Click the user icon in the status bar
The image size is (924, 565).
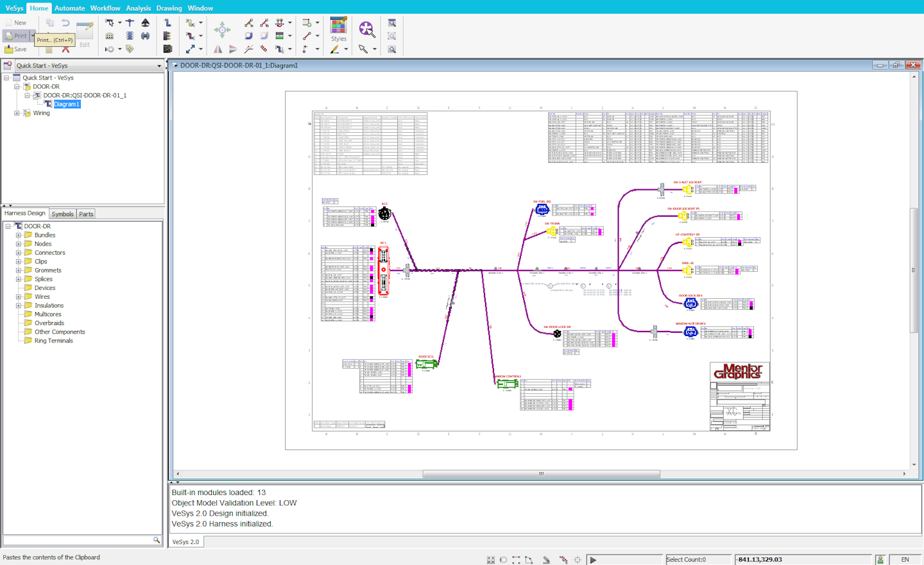pyautogui.click(x=880, y=559)
